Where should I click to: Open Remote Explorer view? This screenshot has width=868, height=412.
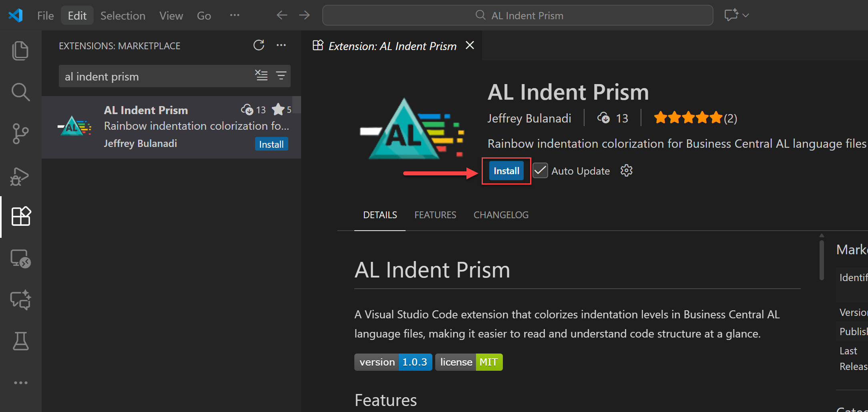(x=20, y=259)
